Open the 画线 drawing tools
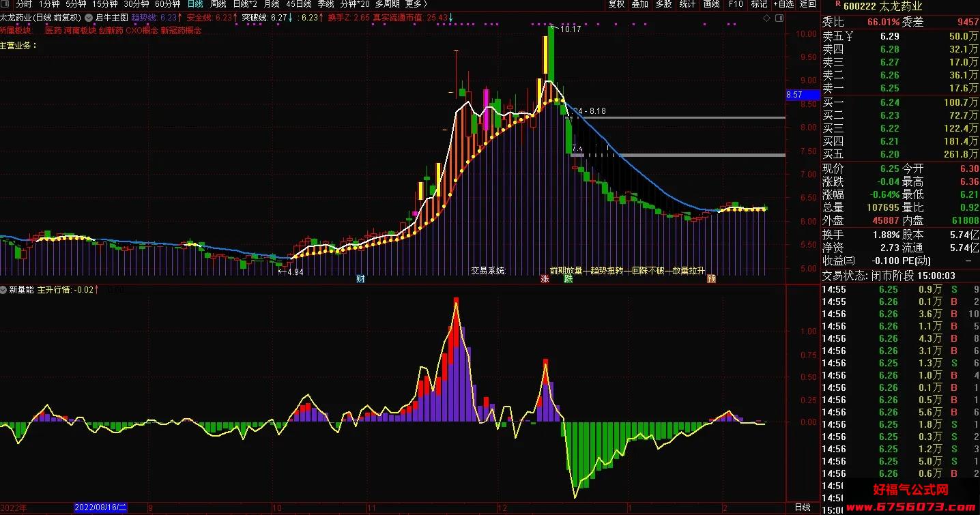The width and height of the screenshot is (980, 515). click(x=711, y=4)
